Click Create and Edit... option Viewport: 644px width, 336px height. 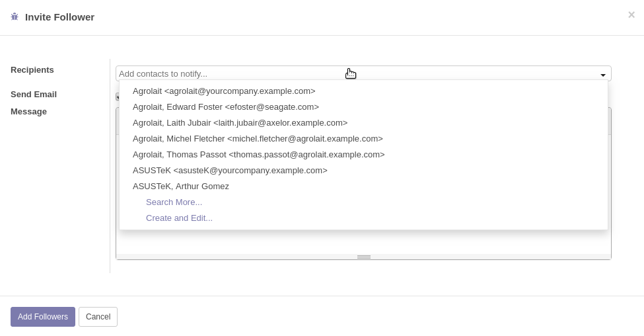(x=179, y=218)
